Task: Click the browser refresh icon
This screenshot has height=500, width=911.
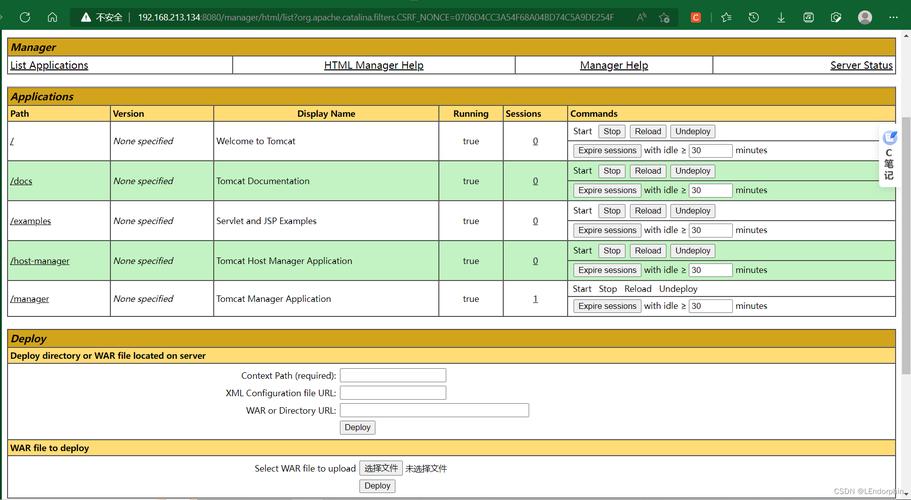Action: [24, 17]
